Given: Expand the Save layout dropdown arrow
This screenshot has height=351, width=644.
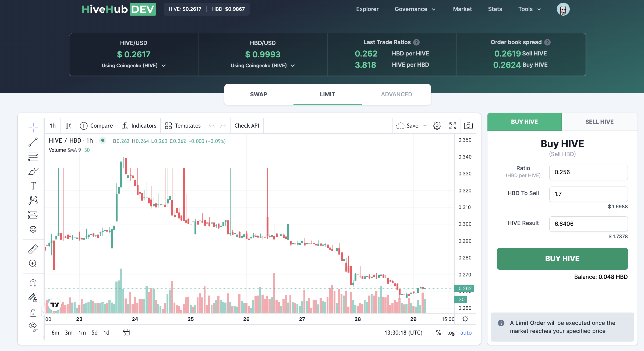Looking at the screenshot, I should pos(425,126).
